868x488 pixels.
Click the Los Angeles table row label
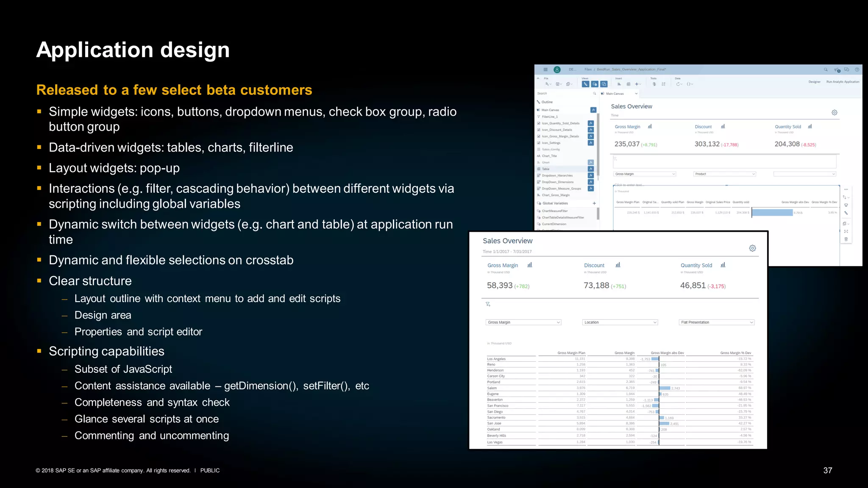(496, 359)
